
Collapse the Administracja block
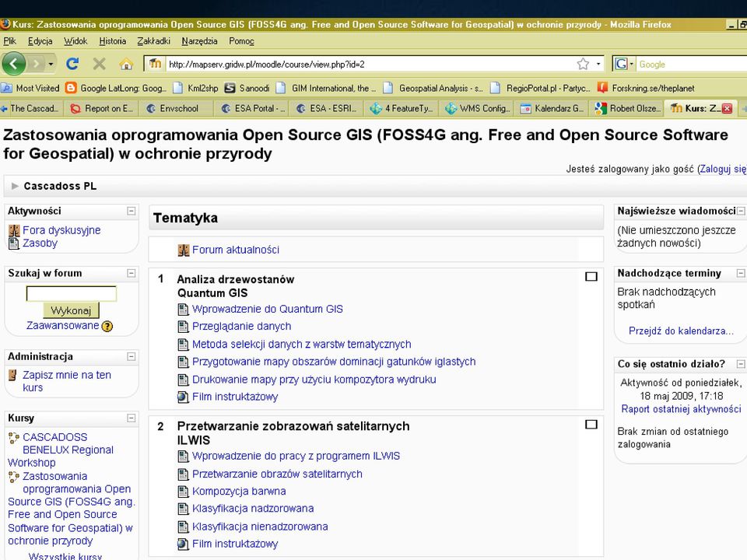coord(132,357)
